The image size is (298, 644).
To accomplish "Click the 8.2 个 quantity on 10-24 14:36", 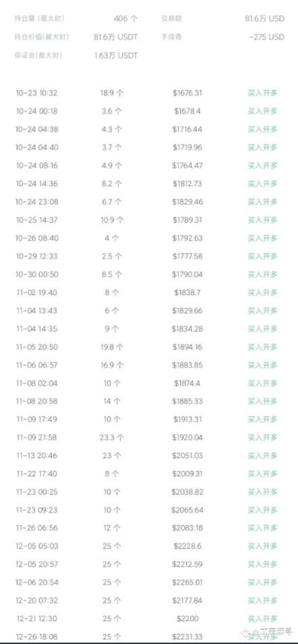I will [x=111, y=184].
